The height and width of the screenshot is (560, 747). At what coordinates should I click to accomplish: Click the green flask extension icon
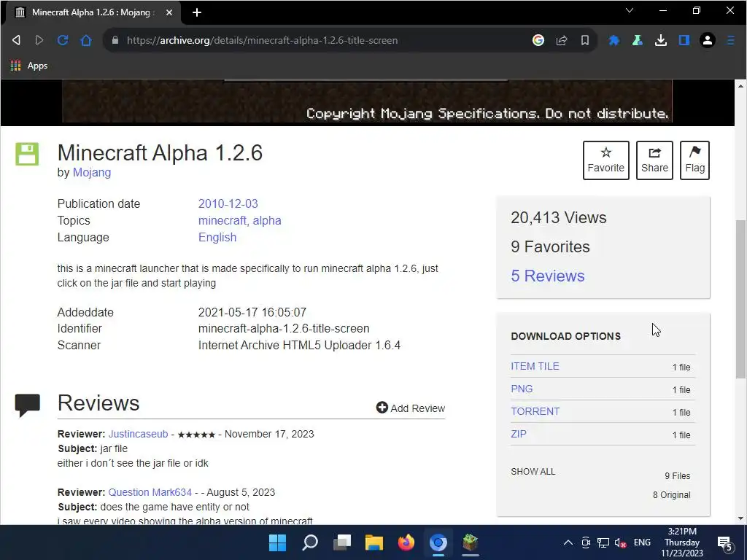pyautogui.click(x=638, y=41)
